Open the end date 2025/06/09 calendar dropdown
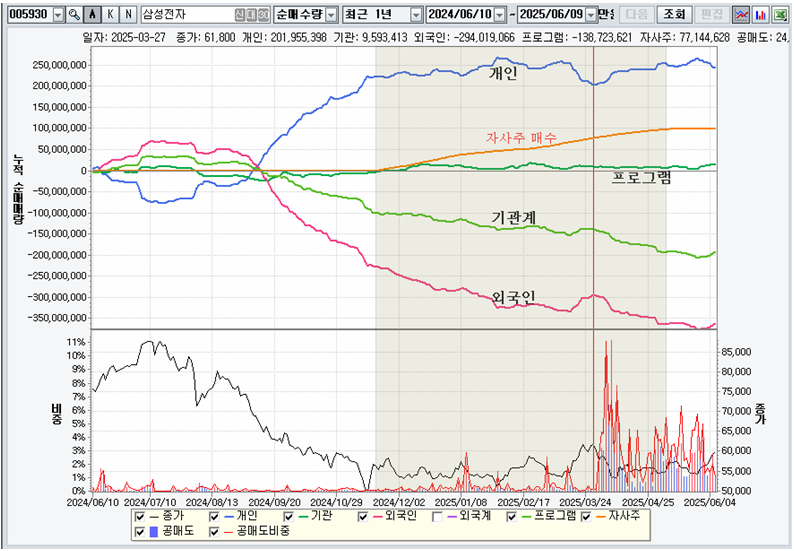Viewport: 794px width, 551px height. point(591,15)
